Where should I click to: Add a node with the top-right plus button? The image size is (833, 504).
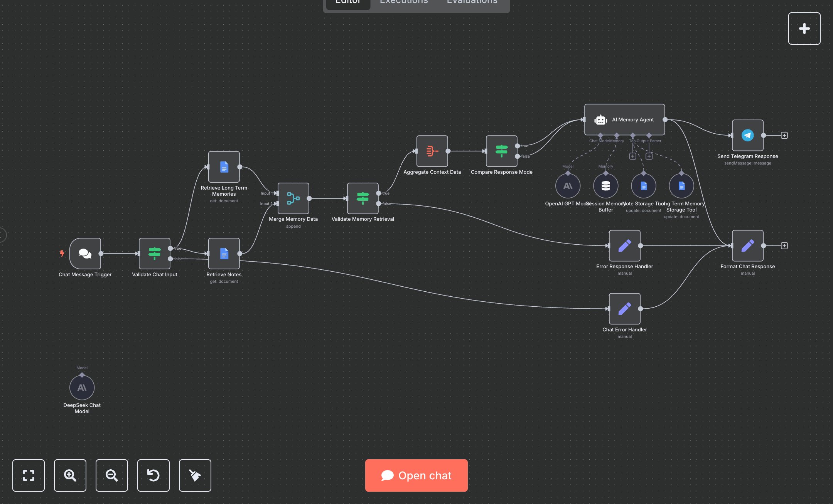click(804, 29)
